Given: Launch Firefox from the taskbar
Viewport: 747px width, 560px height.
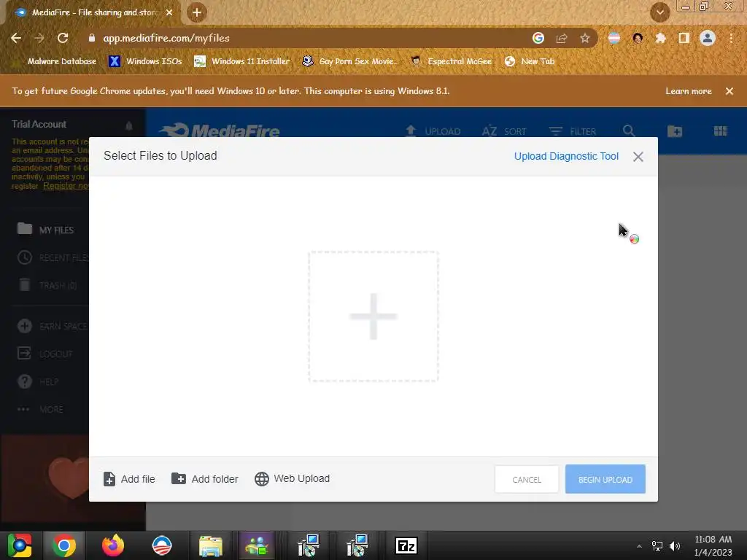Looking at the screenshot, I should [x=113, y=545].
